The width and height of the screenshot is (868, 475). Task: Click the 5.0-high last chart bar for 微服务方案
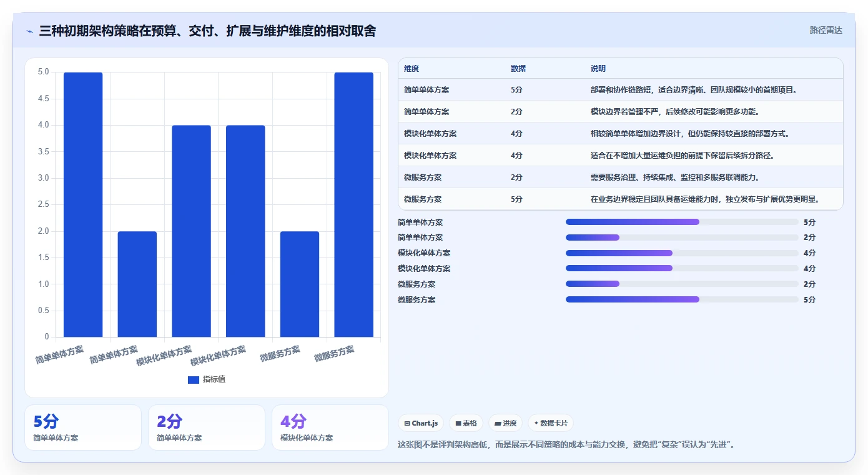point(353,205)
